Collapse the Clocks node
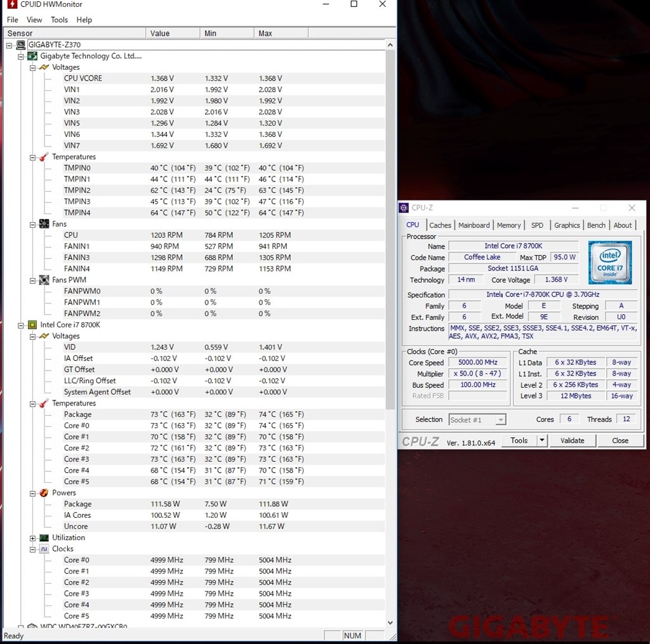 point(32,549)
